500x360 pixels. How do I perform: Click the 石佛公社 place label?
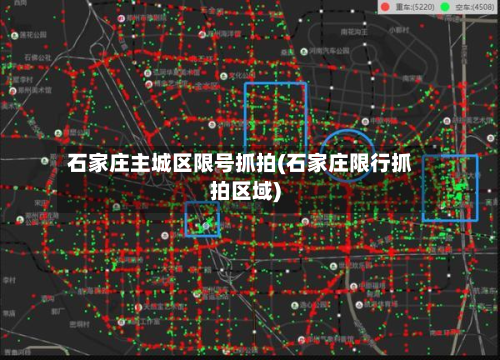point(38,57)
